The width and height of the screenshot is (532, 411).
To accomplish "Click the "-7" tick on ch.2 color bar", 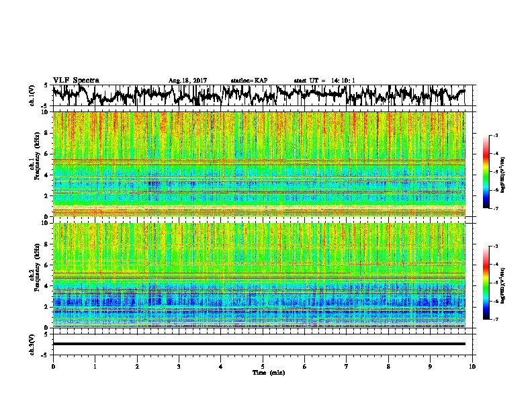I will (x=496, y=319).
